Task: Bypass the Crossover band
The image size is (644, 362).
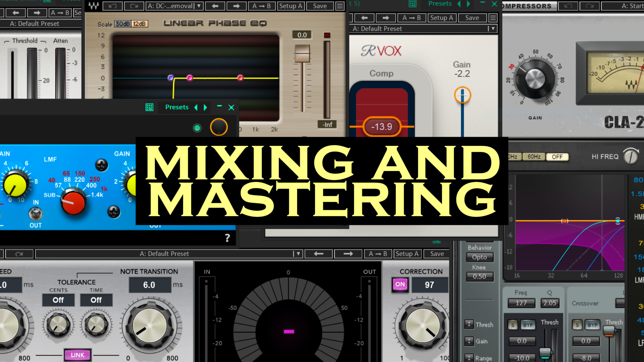Action: tap(592, 325)
